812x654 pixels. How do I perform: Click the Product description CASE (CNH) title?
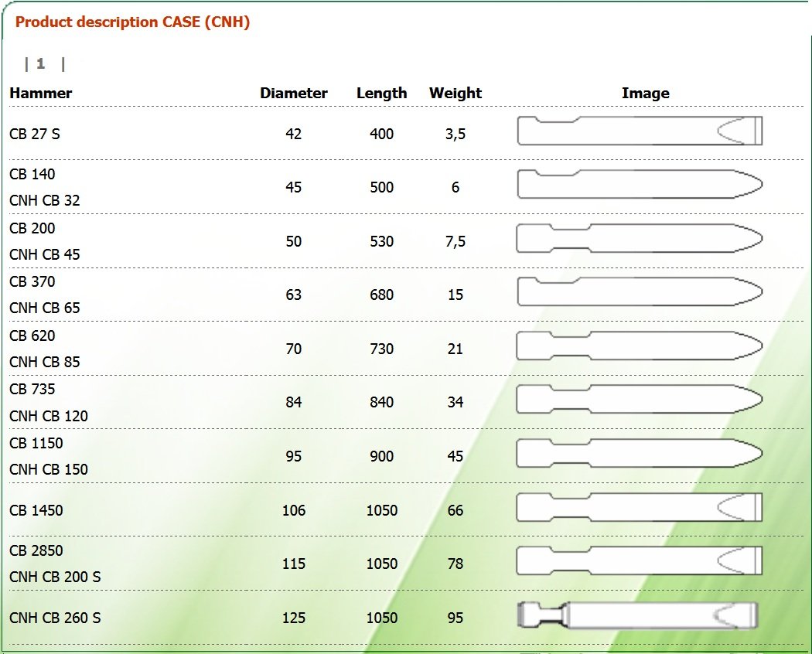[132, 22]
